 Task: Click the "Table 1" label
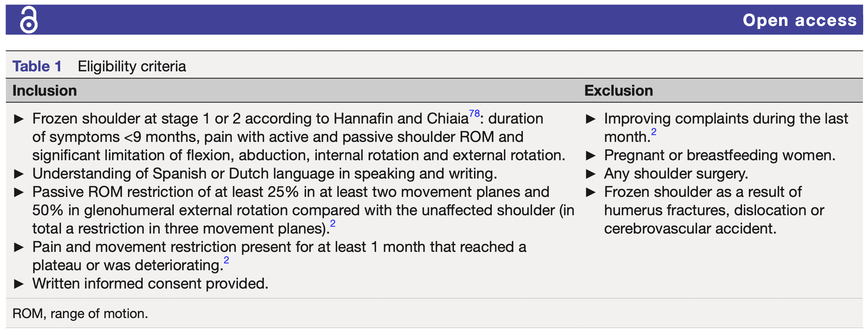click(x=37, y=66)
